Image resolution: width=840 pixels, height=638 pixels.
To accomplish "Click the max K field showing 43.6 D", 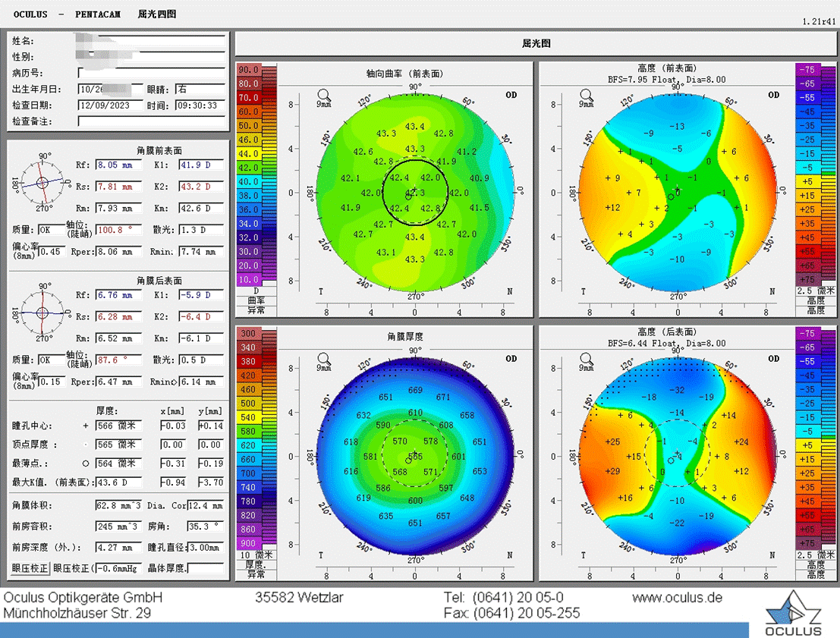I will point(119,482).
